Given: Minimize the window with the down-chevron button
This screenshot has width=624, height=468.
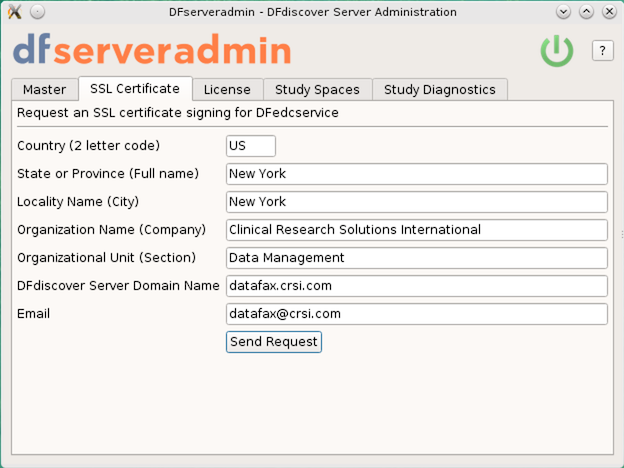Looking at the screenshot, I should 563,12.
